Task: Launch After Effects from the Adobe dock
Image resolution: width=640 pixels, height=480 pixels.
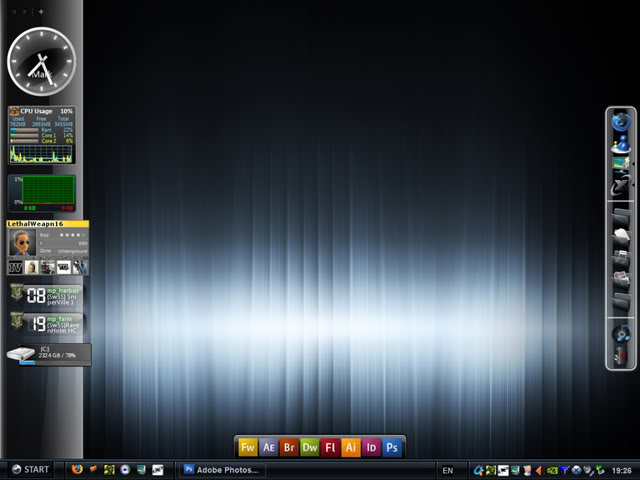Action: (x=269, y=447)
